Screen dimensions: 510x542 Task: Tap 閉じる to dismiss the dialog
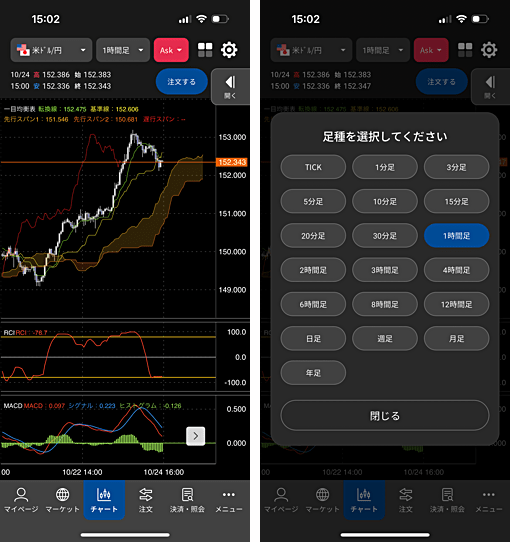coord(385,415)
